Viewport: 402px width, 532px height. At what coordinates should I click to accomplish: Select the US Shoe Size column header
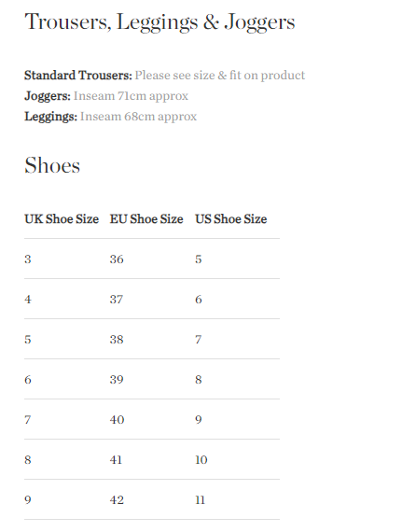(x=231, y=219)
